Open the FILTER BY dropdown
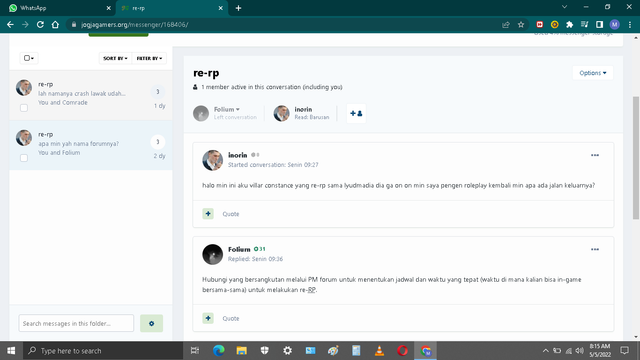 pos(149,58)
